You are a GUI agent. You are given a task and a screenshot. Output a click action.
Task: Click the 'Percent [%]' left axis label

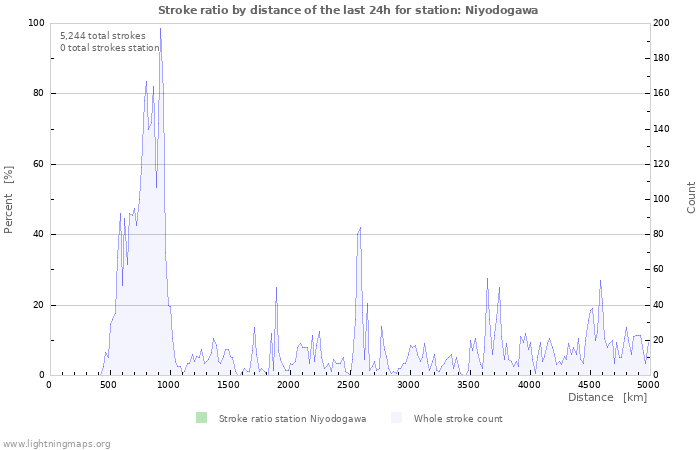click(x=9, y=199)
